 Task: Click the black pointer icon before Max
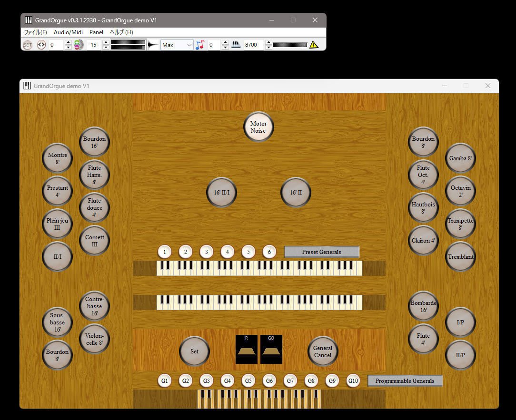[153, 44]
